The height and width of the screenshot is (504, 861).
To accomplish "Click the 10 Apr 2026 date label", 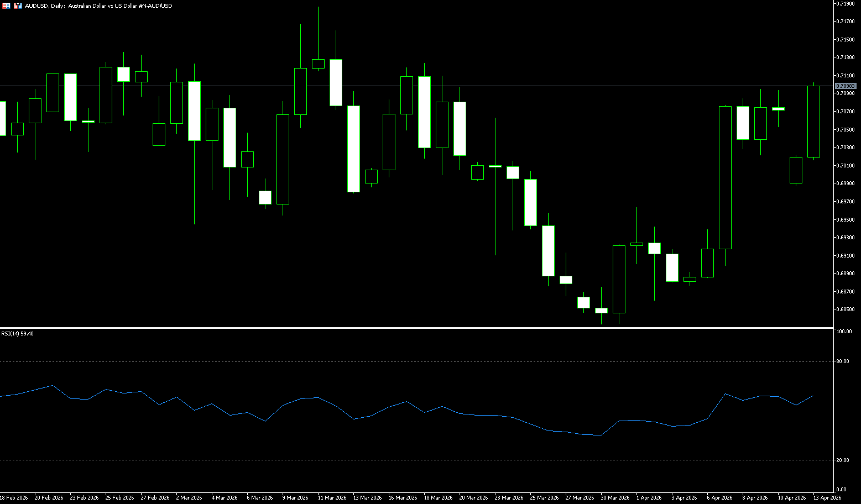I will 792,498.
